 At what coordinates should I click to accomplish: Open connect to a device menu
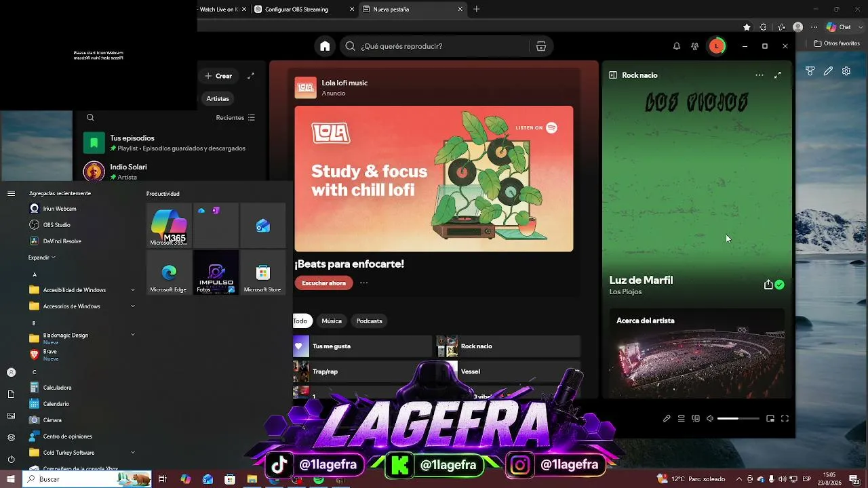(696, 418)
